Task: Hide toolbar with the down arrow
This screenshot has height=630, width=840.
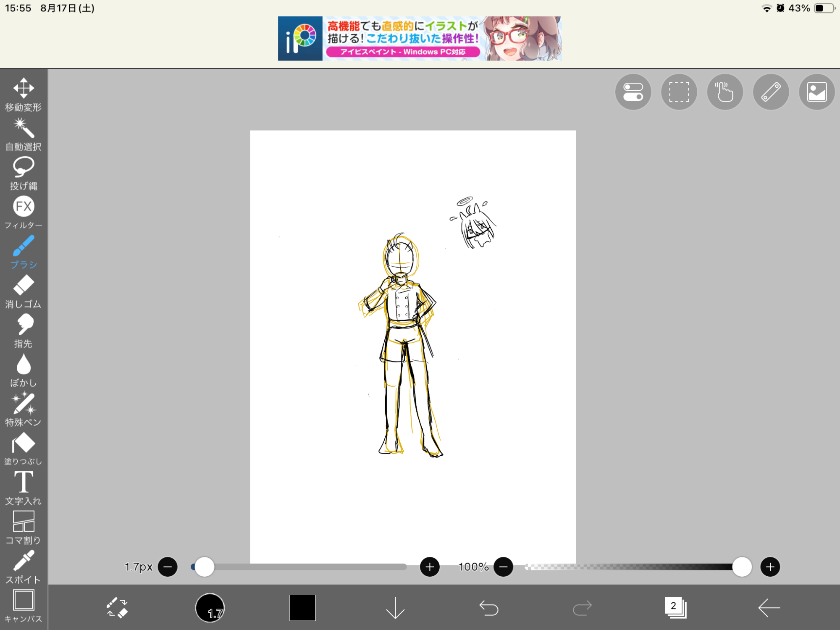Action: click(395, 608)
